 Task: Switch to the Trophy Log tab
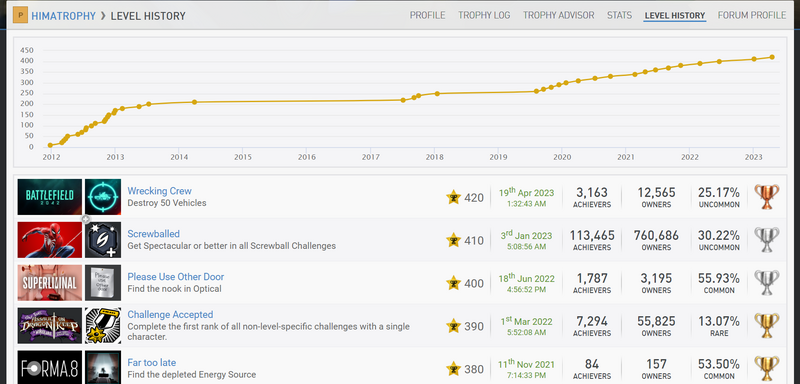click(x=484, y=15)
